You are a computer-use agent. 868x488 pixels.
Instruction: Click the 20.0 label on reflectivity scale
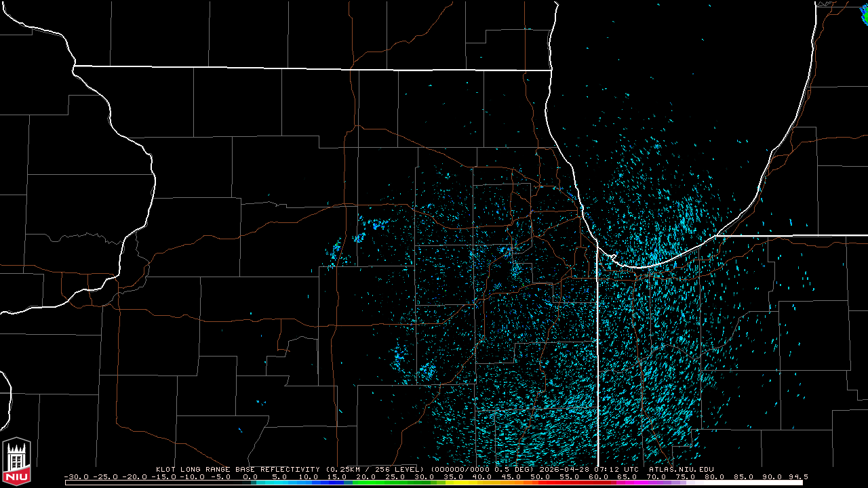366,476
